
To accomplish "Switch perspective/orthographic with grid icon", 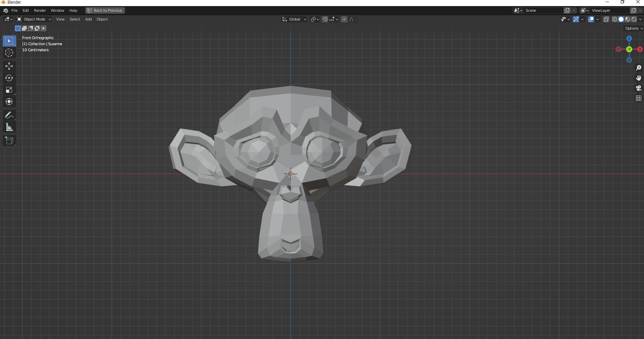I will pyautogui.click(x=638, y=98).
